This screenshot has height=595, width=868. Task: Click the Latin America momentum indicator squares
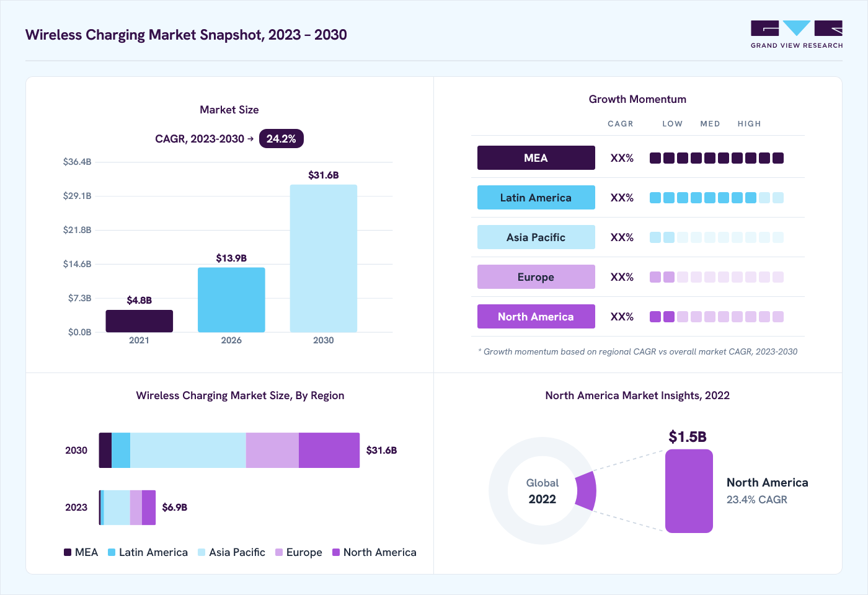[717, 198]
